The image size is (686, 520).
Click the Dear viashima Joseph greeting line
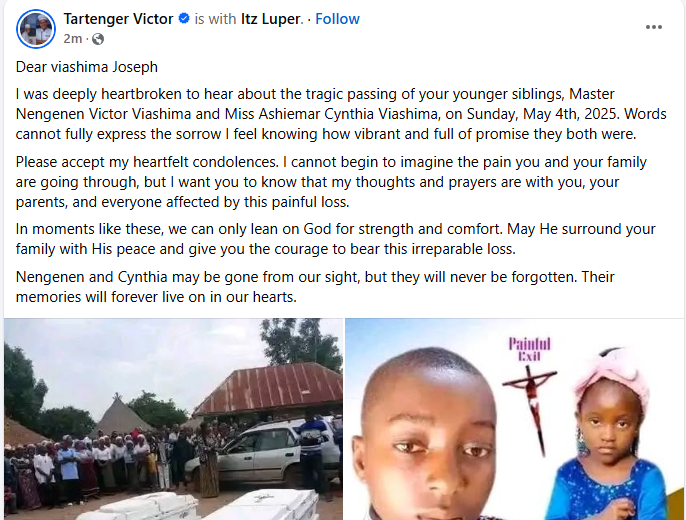point(87,67)
